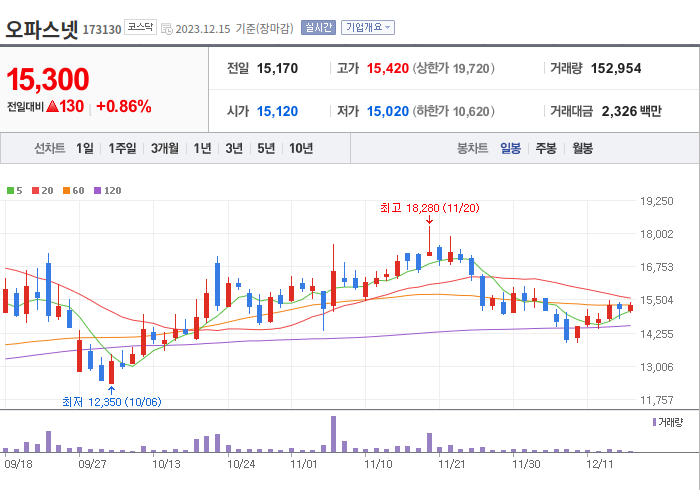Click the purple 120-day average legend swatch
Viewport: 700px width, 490px height.
[x=97, y=191]
